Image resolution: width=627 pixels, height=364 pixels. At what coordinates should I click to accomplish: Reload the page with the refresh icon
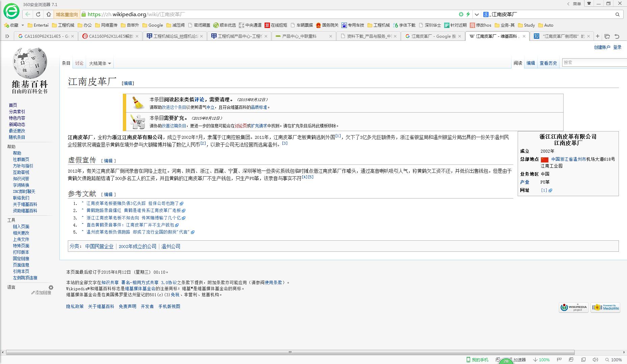click(38, 14)
